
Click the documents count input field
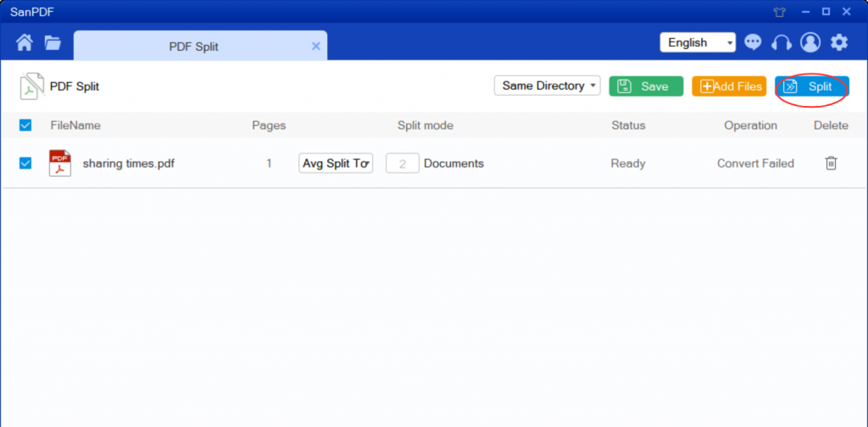[403, 164]
